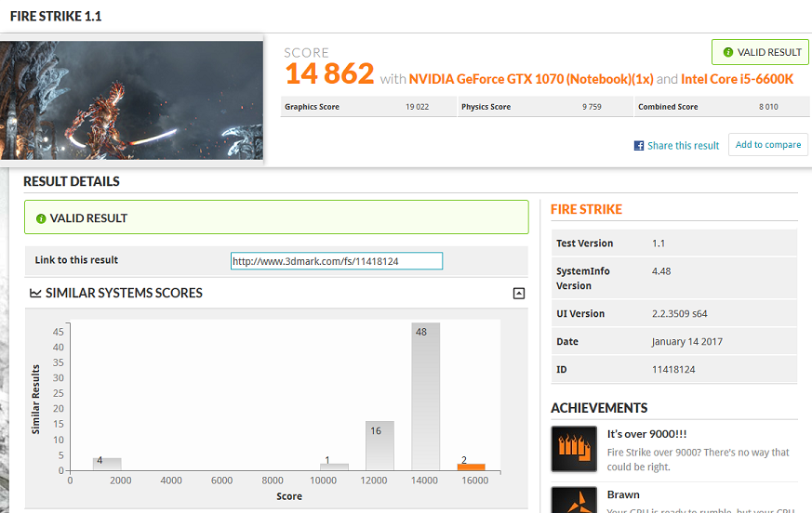Click the orange FIRE STRIKE section heading
Viewport: 812px width, 513px height.
586,209
